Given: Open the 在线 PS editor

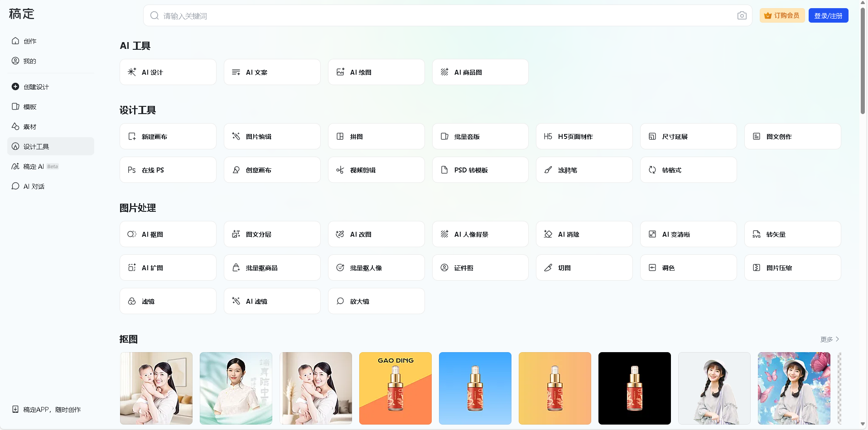Looking at the screenshot, I should point(168,170).
